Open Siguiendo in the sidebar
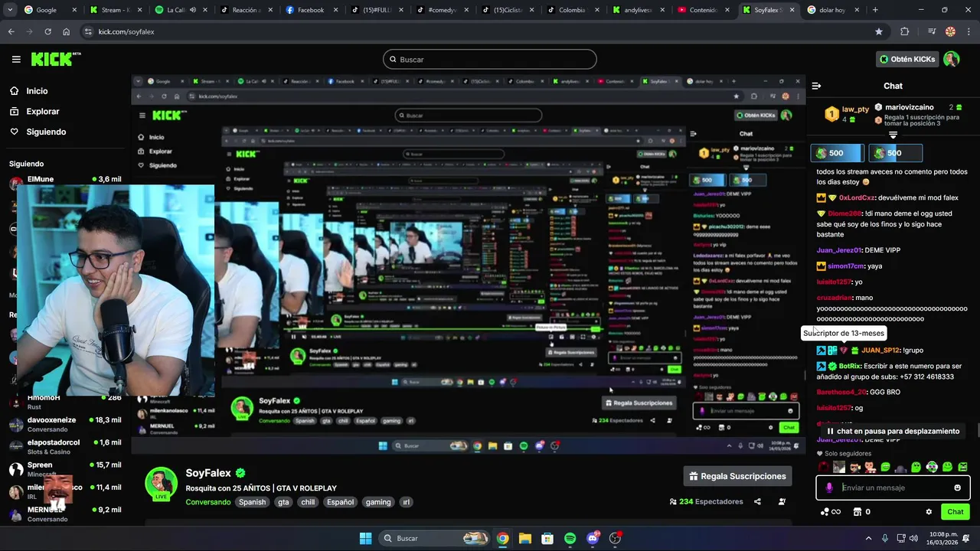The image size is (980, 551). point(46,132)
